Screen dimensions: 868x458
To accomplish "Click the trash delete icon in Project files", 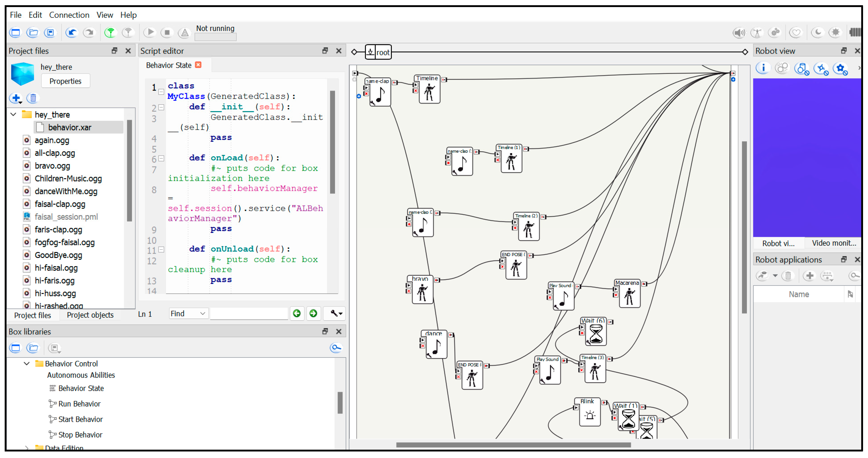I will tap(33, 98).
